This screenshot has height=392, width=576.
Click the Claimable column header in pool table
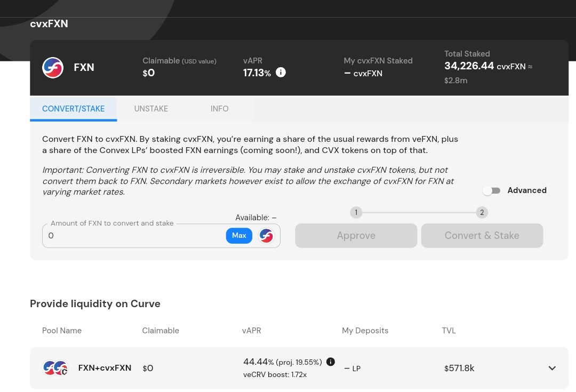(161, 331)
